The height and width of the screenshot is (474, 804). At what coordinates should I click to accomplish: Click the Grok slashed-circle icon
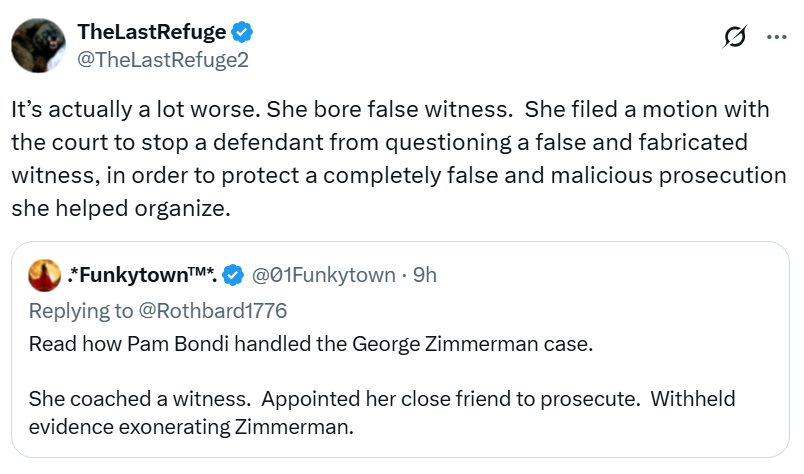click(x=734, y=37)
